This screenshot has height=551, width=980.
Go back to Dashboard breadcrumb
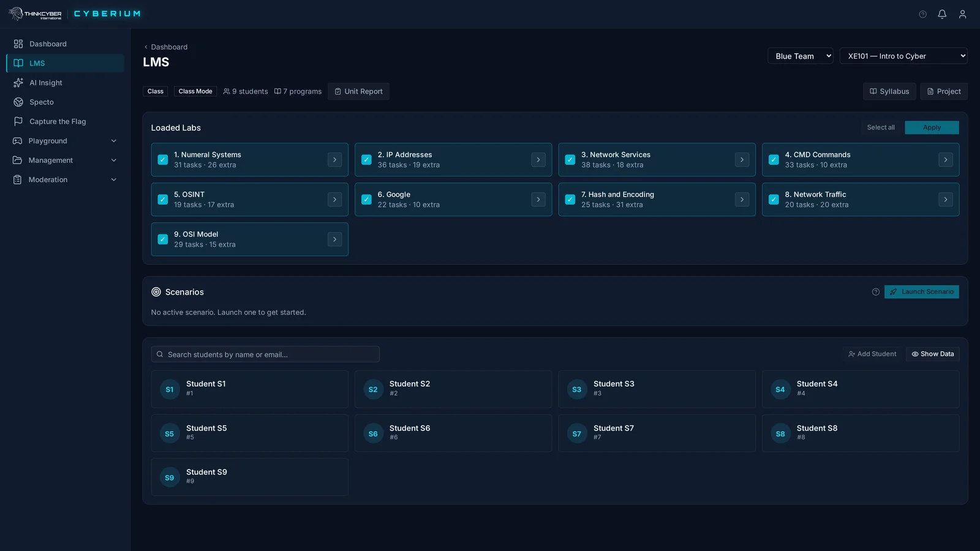[x=166, y=47]
